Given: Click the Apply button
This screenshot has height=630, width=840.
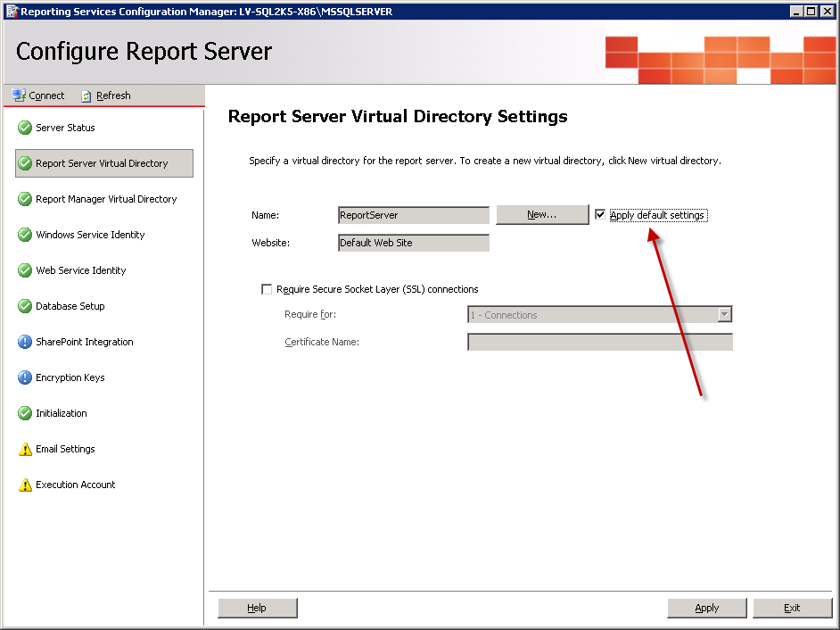Looking at the screenshot, I should 706,608.
